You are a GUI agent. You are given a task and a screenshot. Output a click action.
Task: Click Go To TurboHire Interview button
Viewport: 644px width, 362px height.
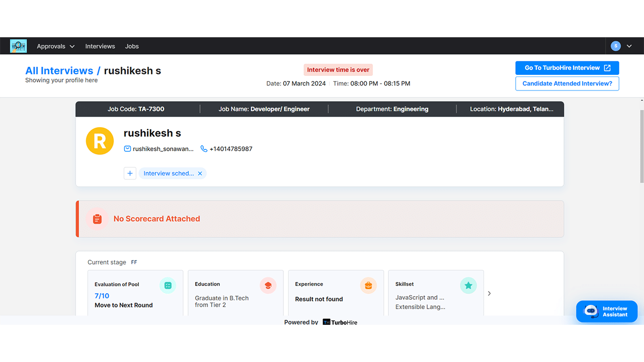pyautogui.click(x=567, y=68)
